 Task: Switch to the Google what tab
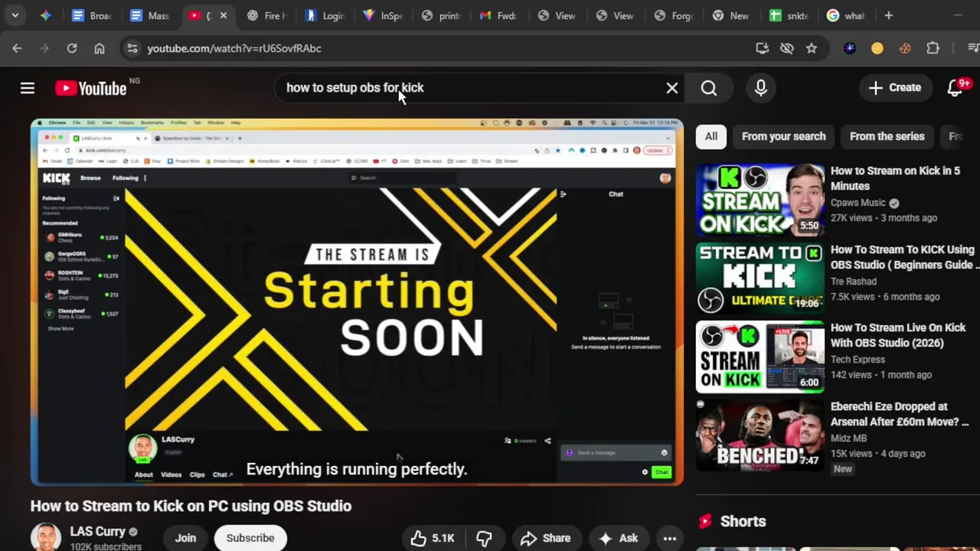click(x=847, y=15)
